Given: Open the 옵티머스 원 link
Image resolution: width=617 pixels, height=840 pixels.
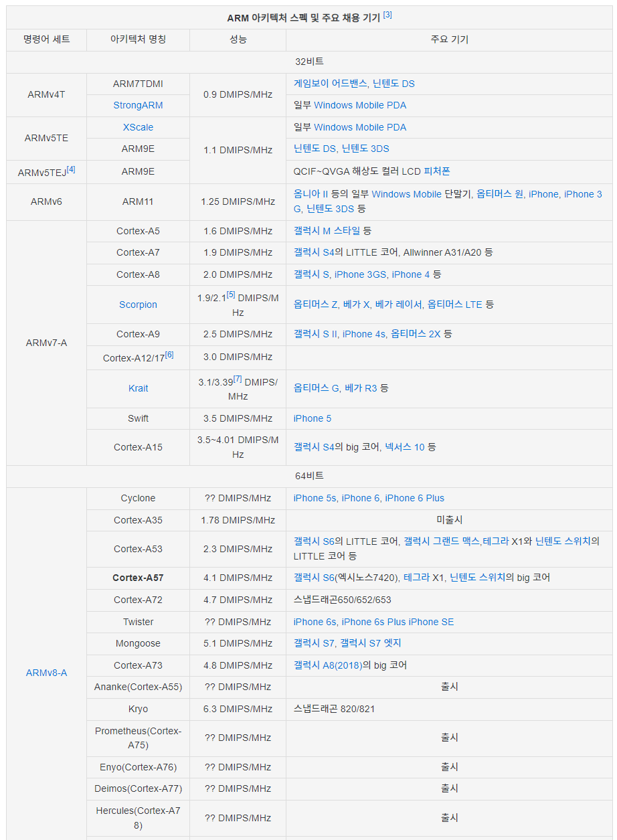Looking at the screenshot, I should coord(499,194).
